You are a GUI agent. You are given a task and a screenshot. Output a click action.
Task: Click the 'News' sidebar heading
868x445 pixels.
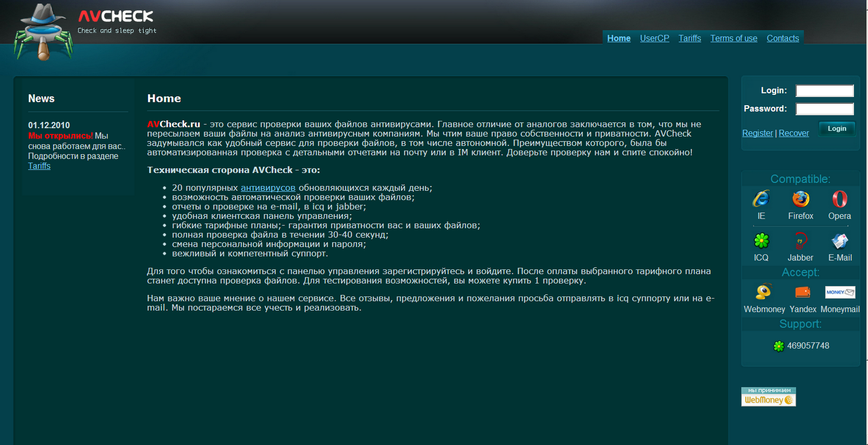(x=41, y=99)
